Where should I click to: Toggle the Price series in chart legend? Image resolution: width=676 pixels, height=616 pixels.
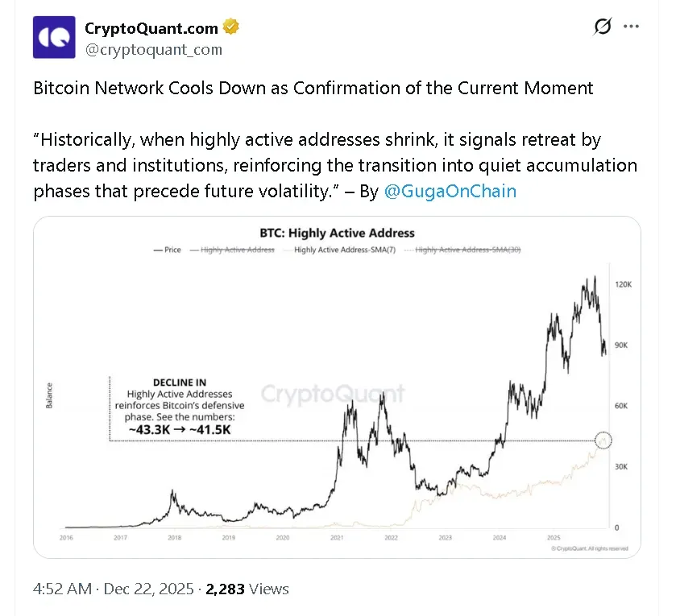coord(167,250)
